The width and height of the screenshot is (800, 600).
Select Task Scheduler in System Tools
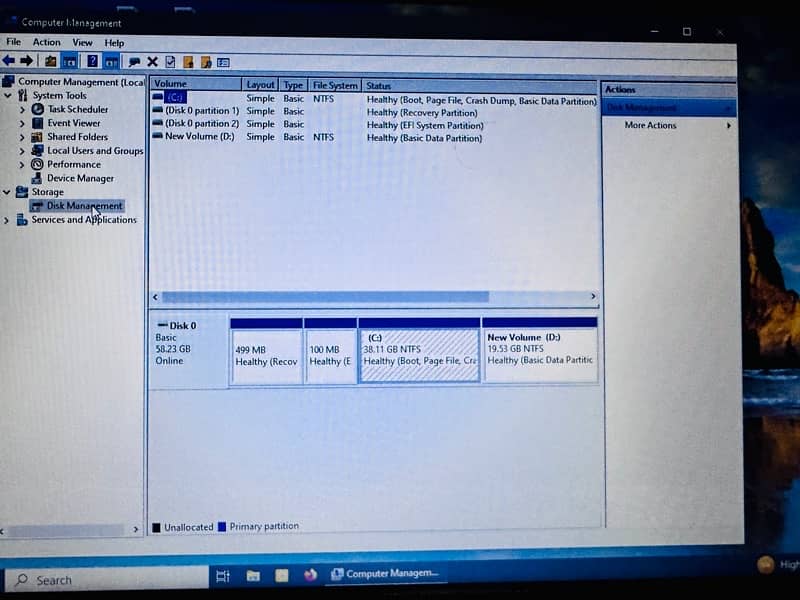click(78, 109)
